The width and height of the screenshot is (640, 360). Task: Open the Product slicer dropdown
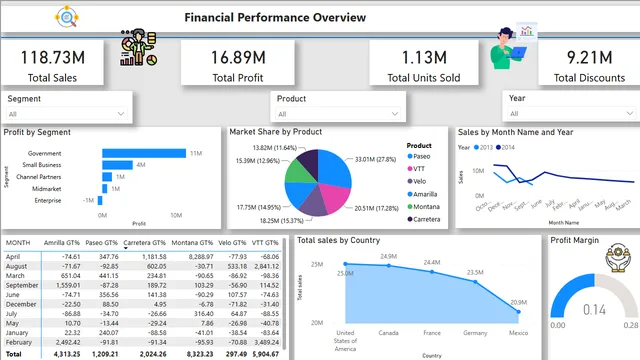click(x=338, y=114)
